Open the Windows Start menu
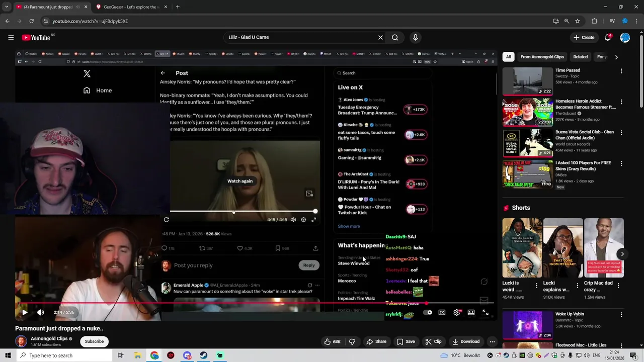 tap(7, 355)
